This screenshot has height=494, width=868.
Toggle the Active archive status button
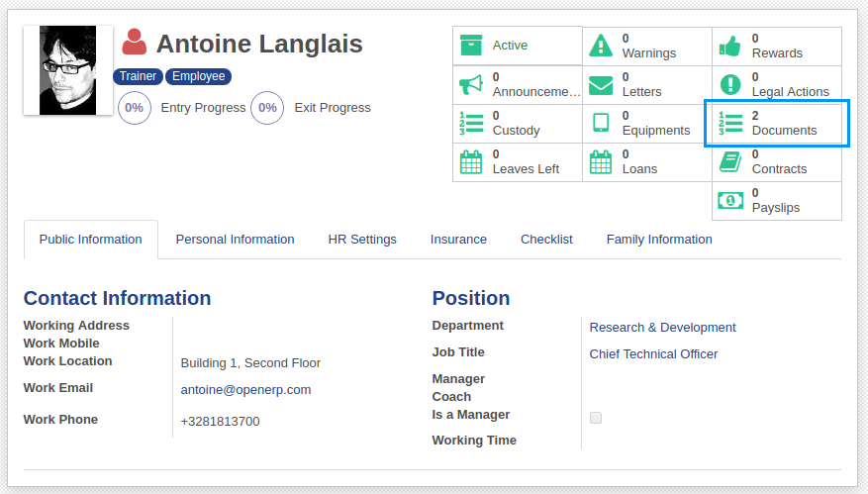[x=518, y=46]
